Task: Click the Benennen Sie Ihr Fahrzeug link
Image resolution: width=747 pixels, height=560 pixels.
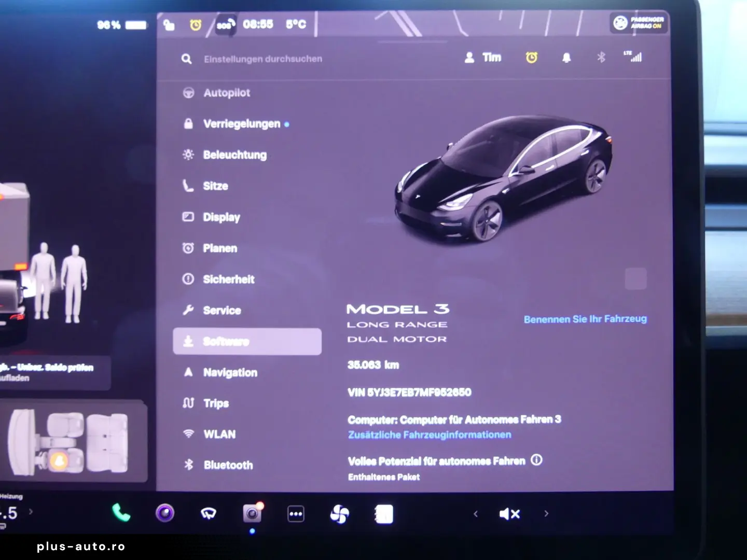Action: tap(585, 319)
